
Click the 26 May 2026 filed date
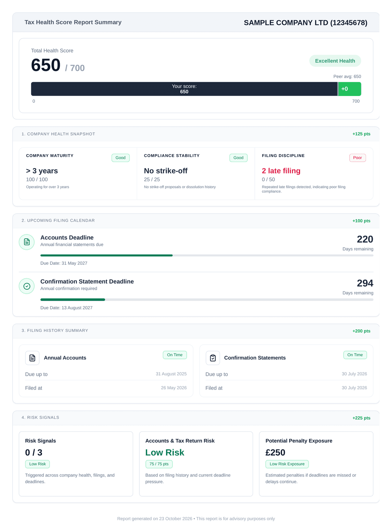[x=174, y=388]
